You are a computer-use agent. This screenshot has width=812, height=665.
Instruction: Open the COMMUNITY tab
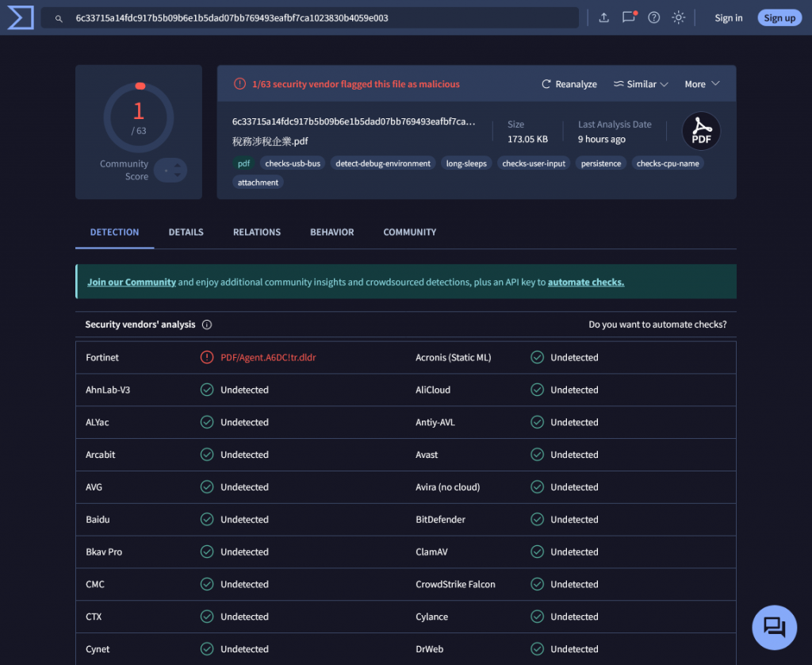click(410, 233)
